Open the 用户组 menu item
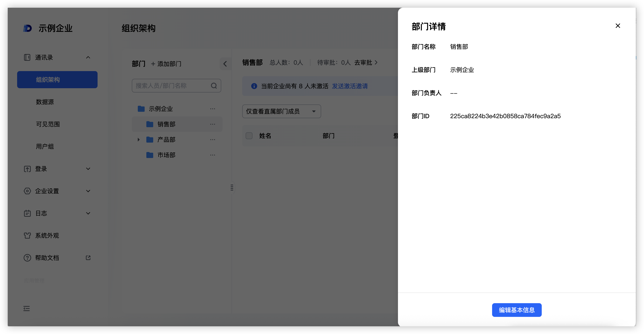The width and height of the screenshot is (644, 334). 45,147
